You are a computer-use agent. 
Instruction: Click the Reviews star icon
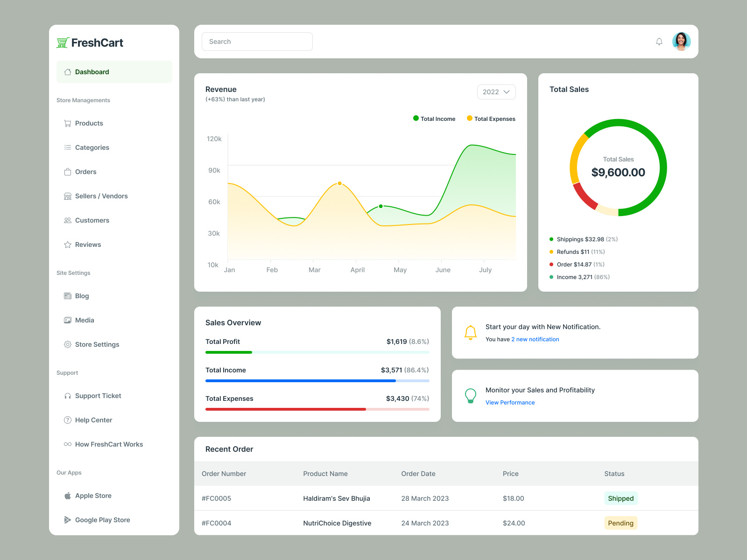point(67,244)
